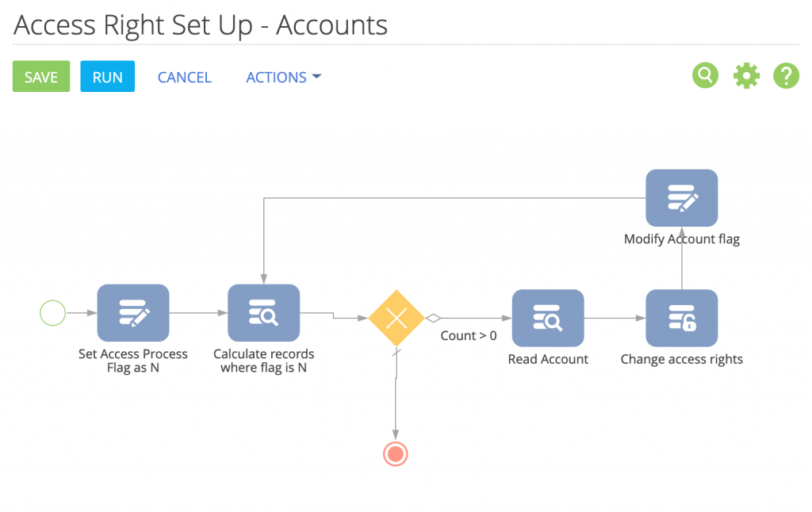Run the process with the Run button

click(x=107, y=77)
